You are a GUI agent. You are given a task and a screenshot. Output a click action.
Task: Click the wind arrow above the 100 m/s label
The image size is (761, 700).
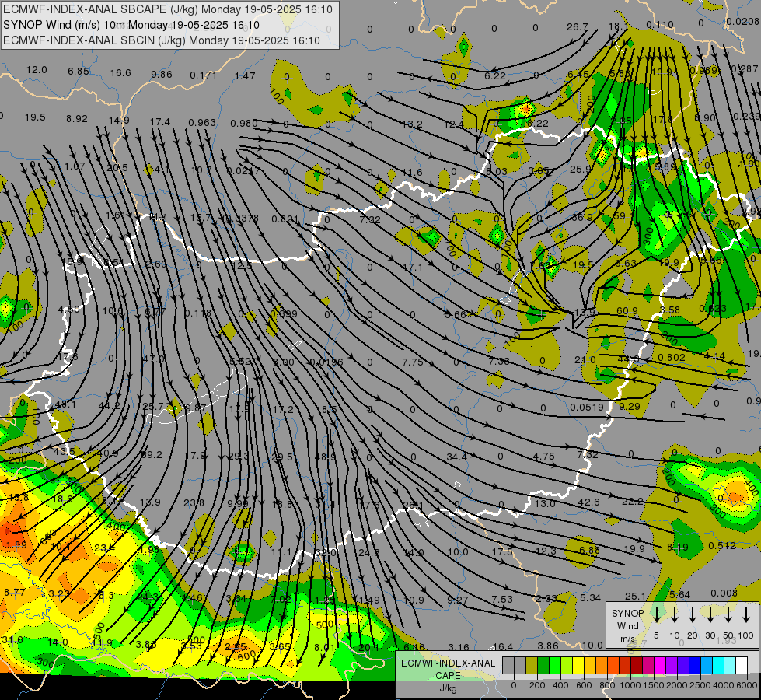[x=746, y=614]
